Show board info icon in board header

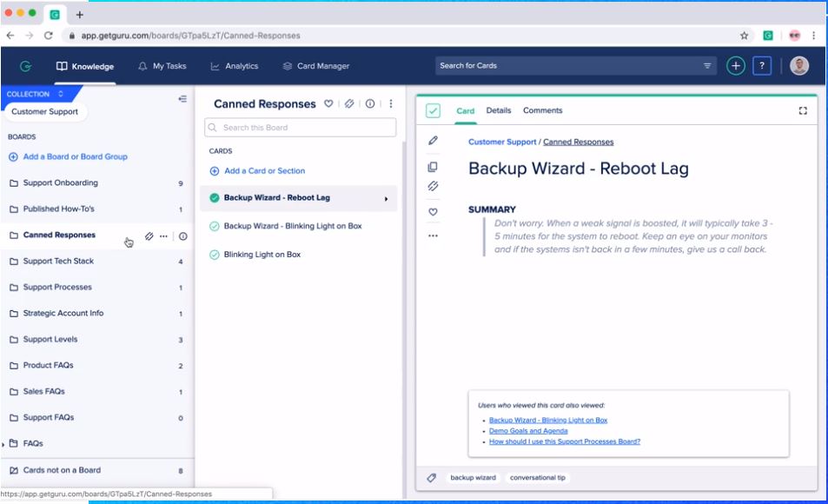[370, 103]
